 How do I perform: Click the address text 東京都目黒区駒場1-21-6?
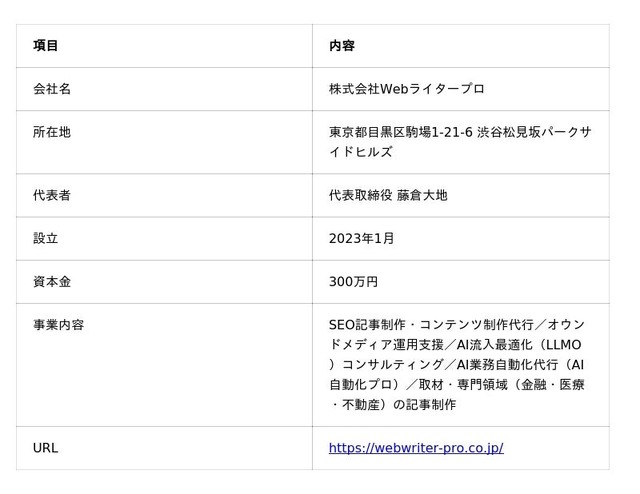point(401,132)
